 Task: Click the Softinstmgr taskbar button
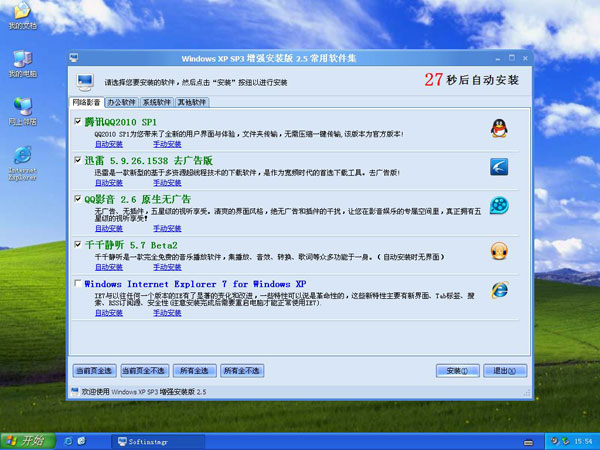[158, 442]
